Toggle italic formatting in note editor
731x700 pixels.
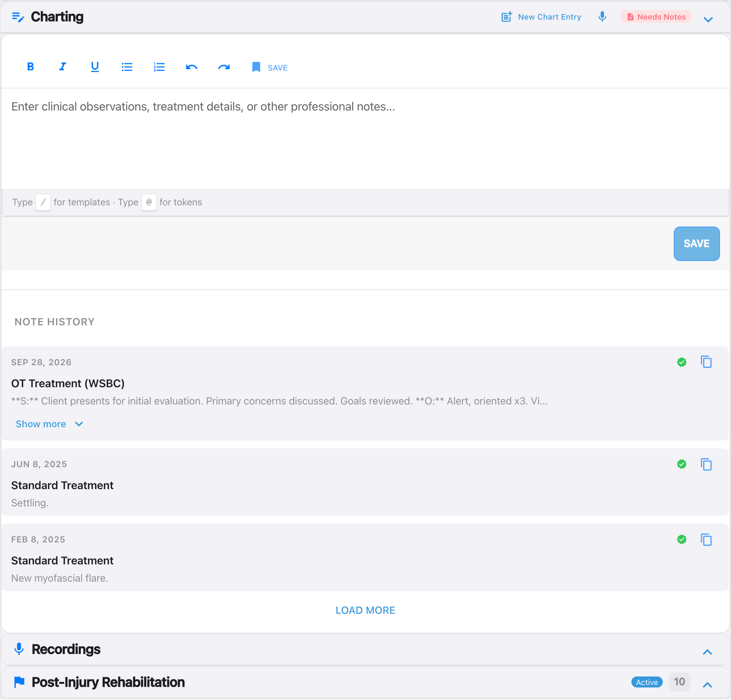[x=62, y=67]
